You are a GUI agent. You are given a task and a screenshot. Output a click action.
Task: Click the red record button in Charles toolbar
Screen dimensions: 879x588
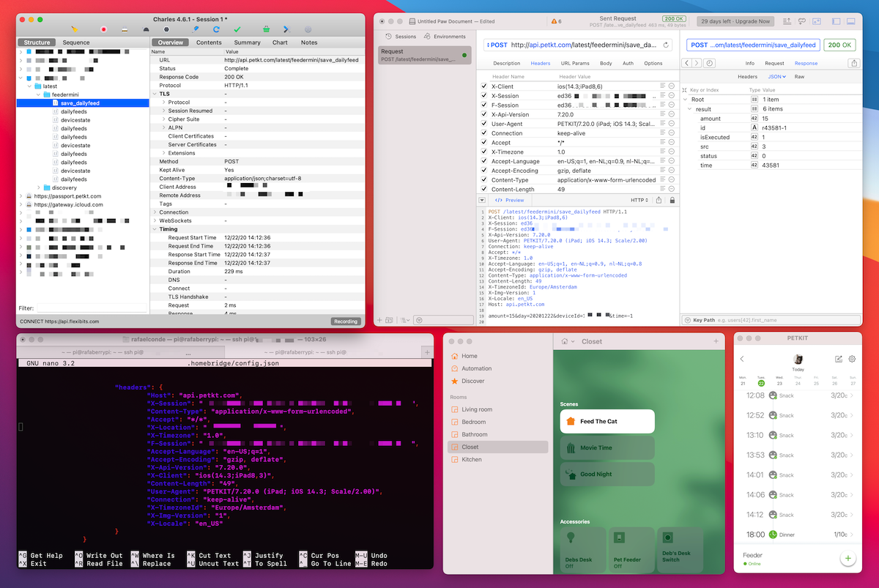click(103, 29)
